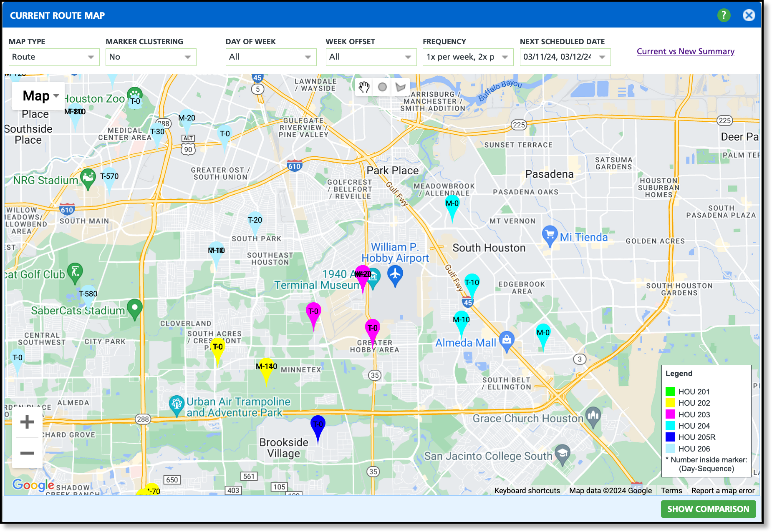Click the yellow M-140 route marker
The image size is (772, 532).
pyautogui.click(x=266, y=371)
